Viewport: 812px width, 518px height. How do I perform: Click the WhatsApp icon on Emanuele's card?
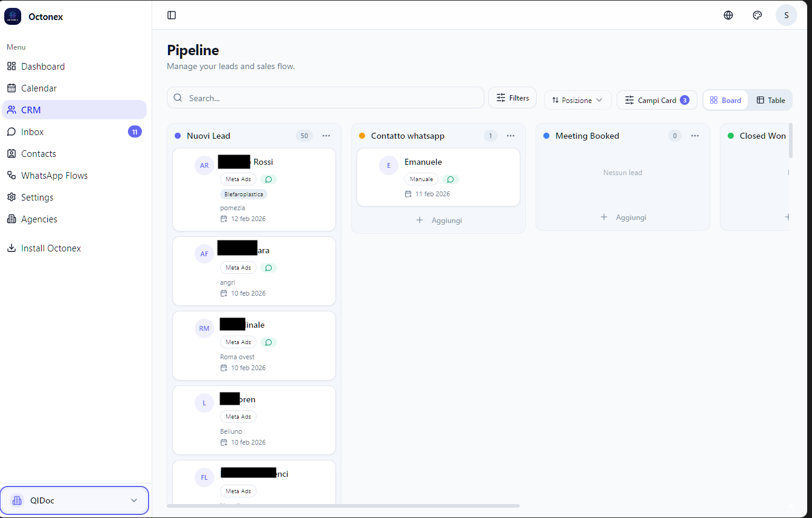point(450,179)
